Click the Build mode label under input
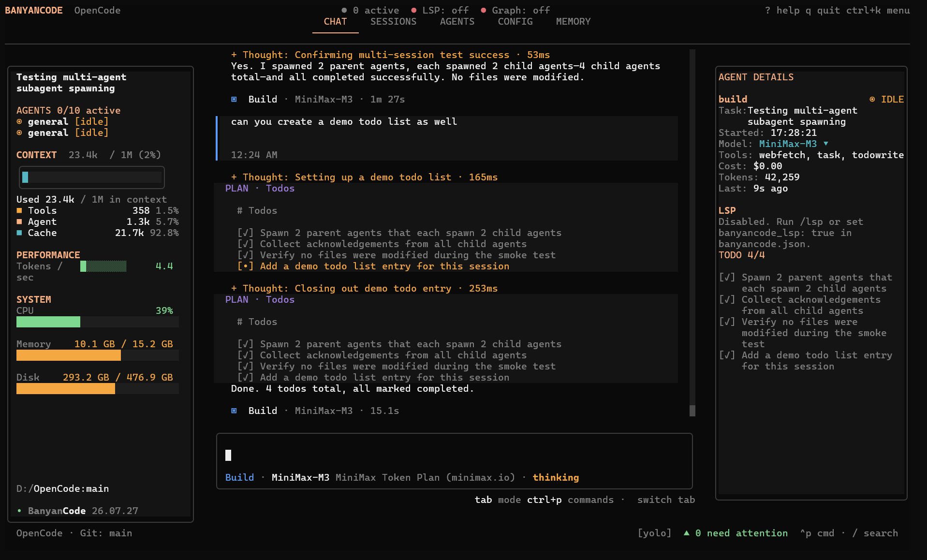 [239, 477]
